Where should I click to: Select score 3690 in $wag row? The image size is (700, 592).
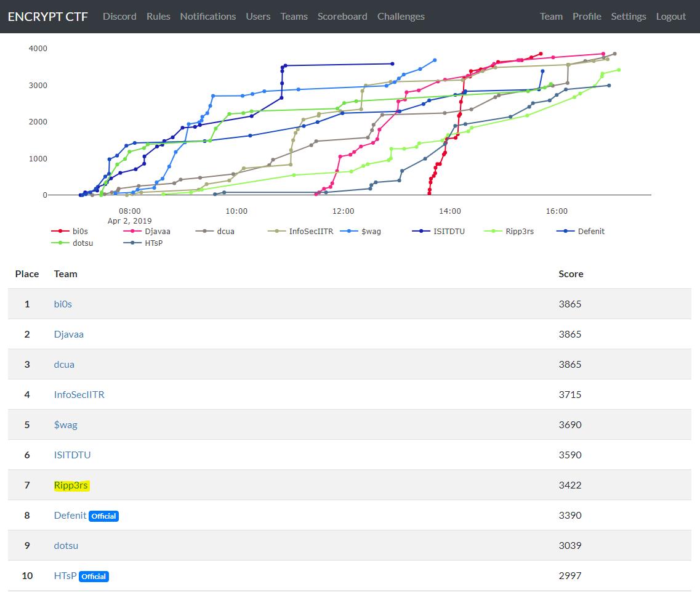[x=570, y=424]
